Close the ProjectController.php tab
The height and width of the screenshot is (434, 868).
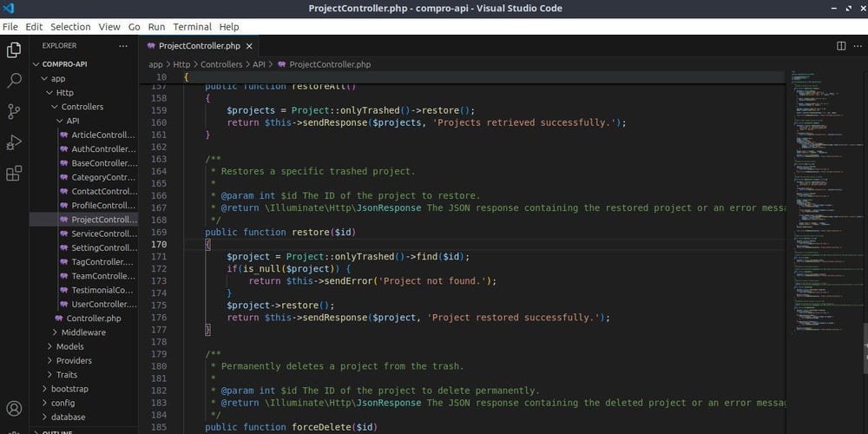tap(249, 46)
